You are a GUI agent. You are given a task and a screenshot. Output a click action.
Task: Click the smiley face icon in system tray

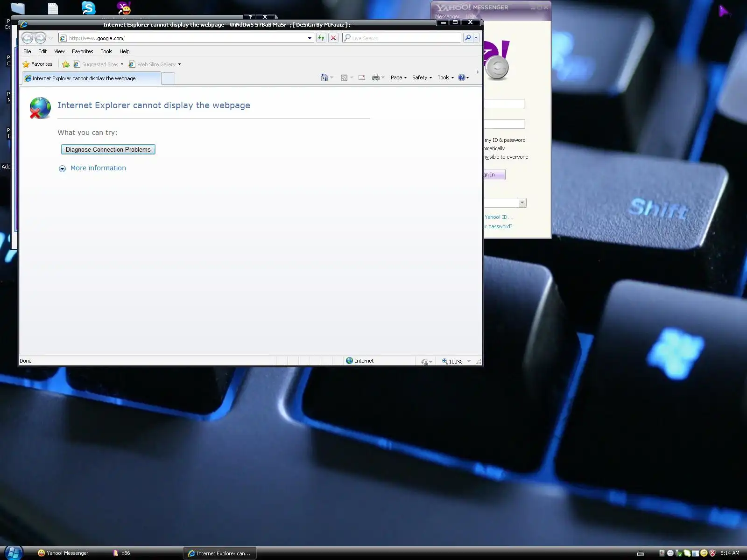[704, 553]
